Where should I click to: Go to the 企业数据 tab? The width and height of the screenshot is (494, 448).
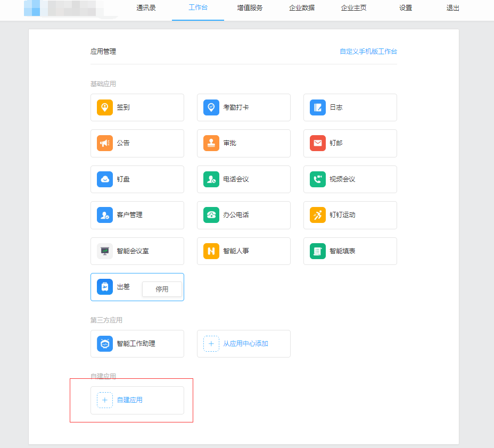(302, 8)
